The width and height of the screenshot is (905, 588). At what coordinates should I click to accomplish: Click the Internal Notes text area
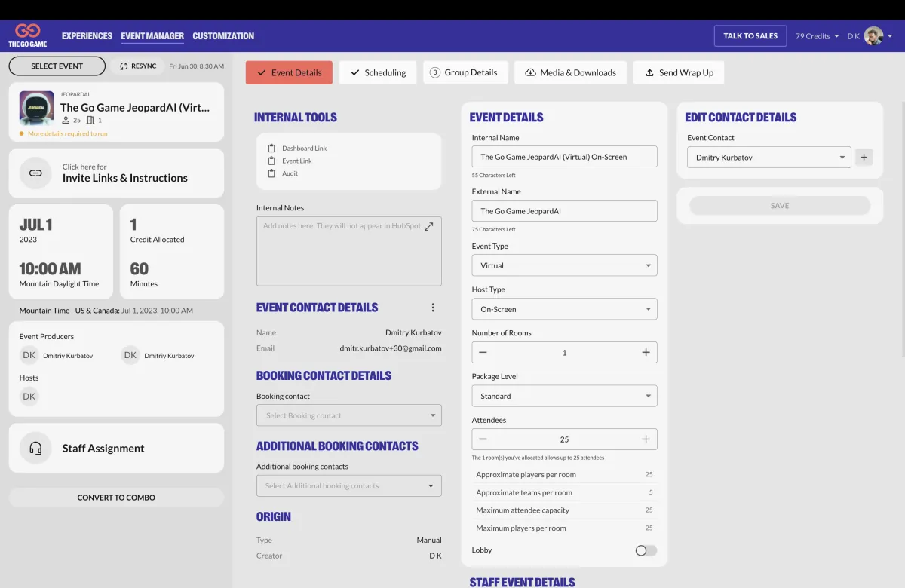point(349,251)
